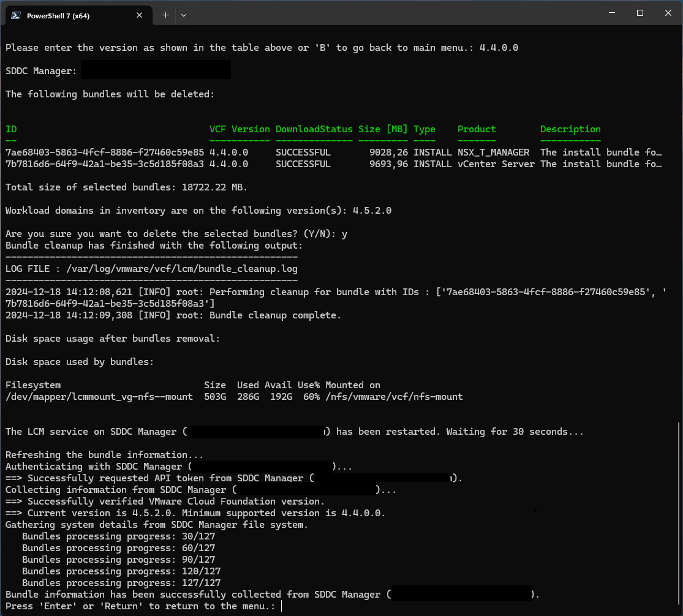The width and height of the screenshot is (683, 616).
Task: Click the 'LCM service ... has been restarted' line
Action: click(x=295, y=432)
